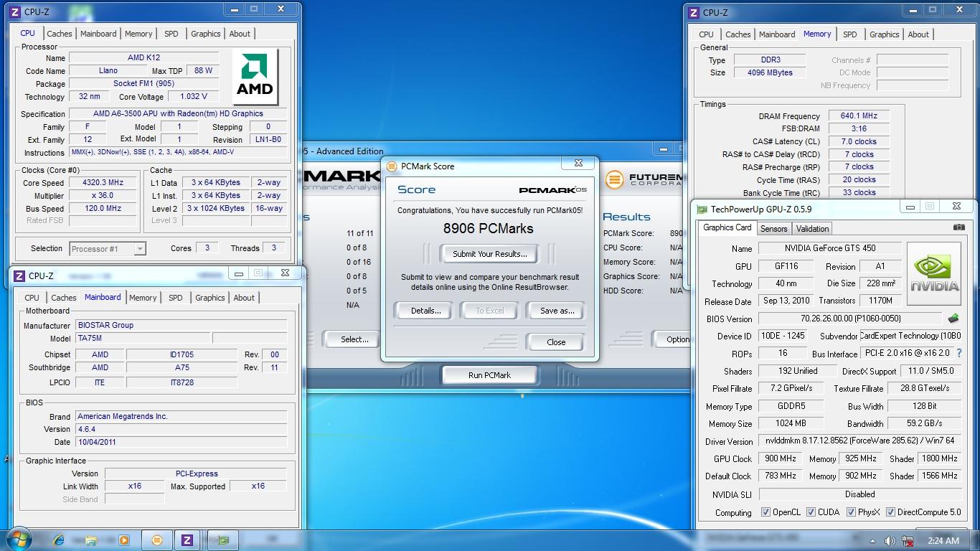Select the Graphics Card tab in GPU-Z
Screen dimensions: 980x551
coord(727,227)
